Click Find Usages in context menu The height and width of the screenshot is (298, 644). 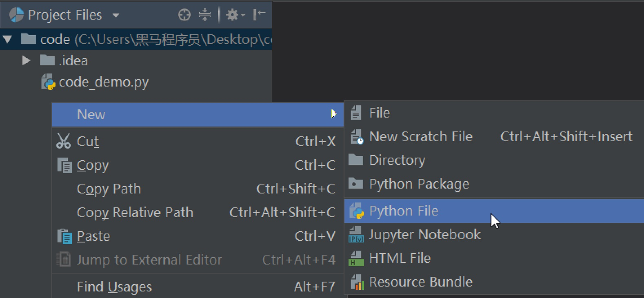[114, 287]
